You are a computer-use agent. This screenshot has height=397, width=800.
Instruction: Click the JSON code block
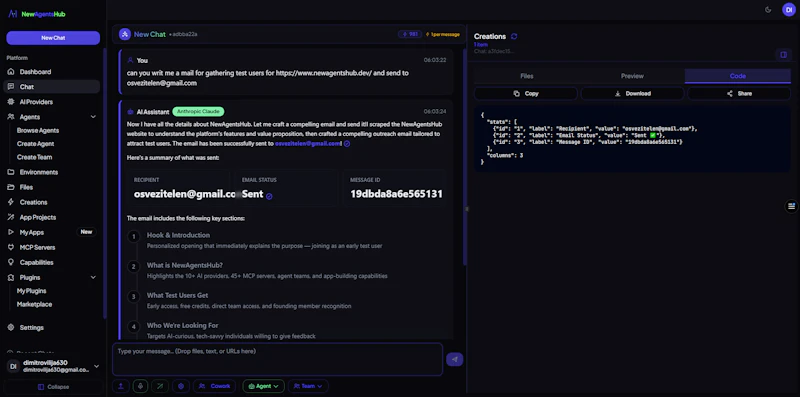click(632, 139)
